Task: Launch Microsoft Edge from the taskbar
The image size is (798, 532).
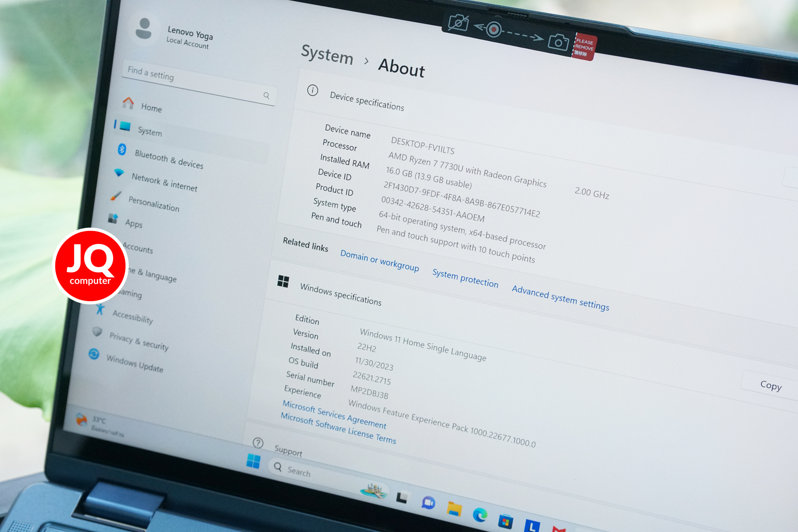Action: [x=480, y=515]
